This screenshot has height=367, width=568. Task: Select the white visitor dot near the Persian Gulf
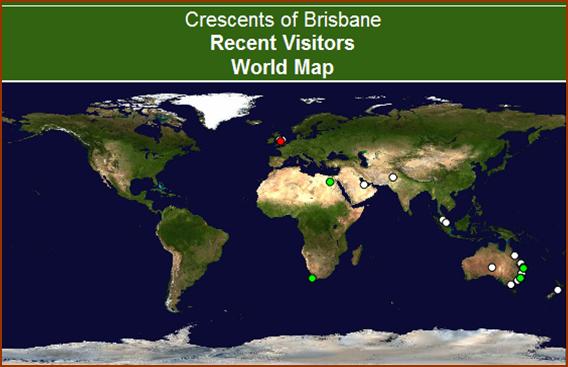(x=364, y=185)
